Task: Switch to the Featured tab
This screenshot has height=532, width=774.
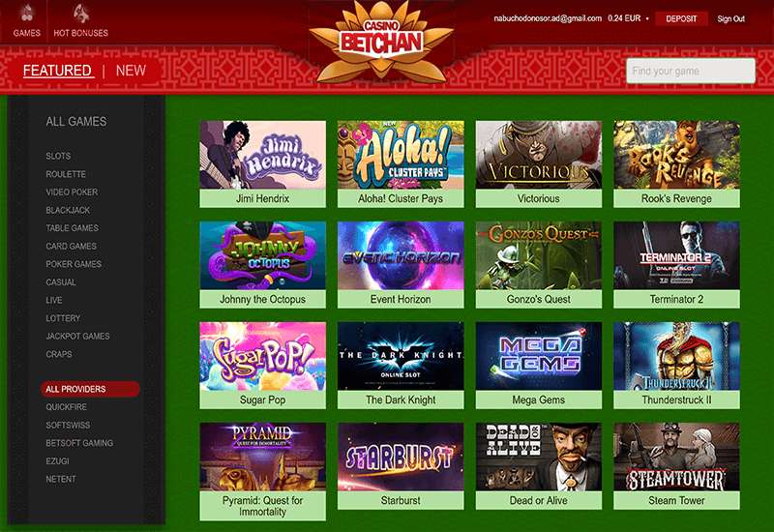Action: 57,71
